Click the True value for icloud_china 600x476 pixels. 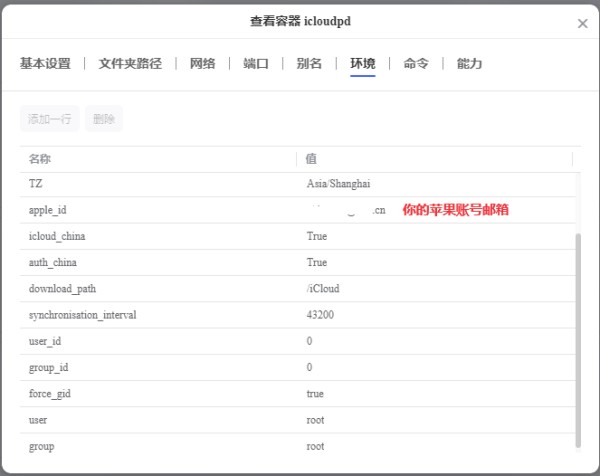pyautogui.click(x=317, y=236)
